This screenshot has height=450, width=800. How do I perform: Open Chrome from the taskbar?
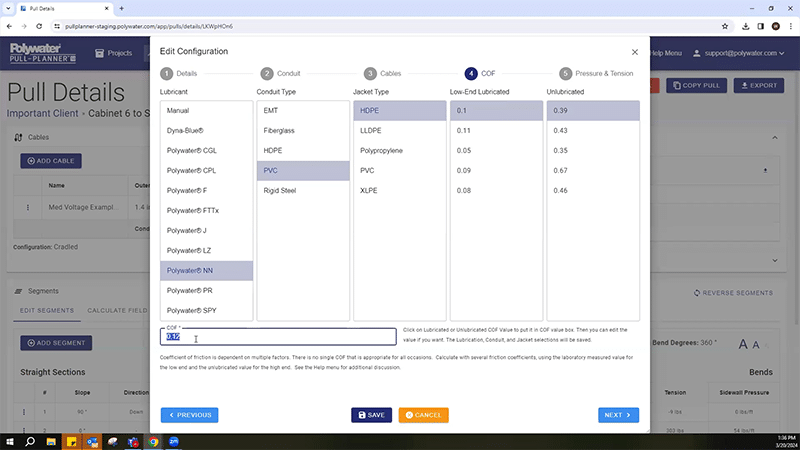click(153, 442)
